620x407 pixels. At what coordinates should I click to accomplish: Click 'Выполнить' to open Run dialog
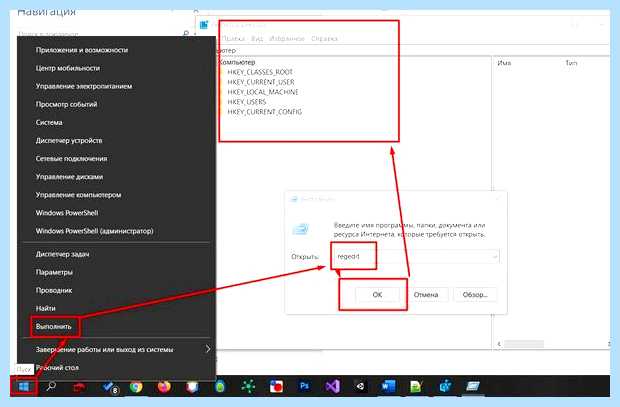(53, 326)
